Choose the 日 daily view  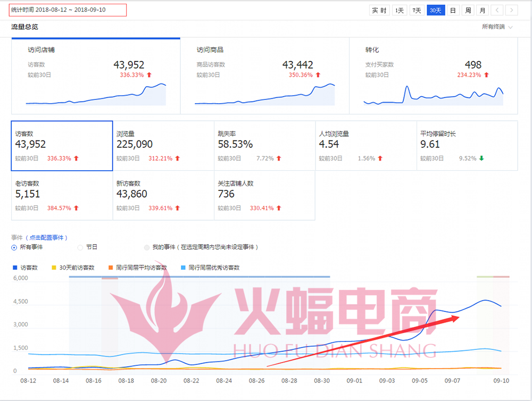[453, 11]
